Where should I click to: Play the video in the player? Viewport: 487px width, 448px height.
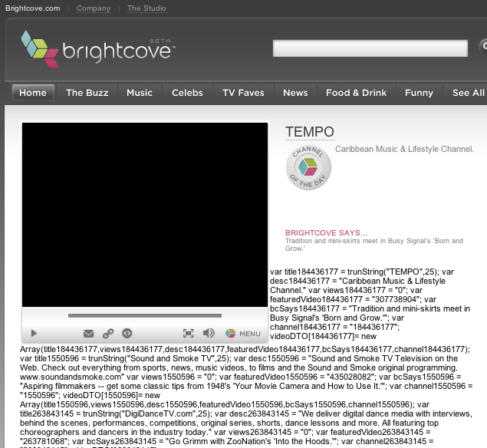pyautogui.click(x=35, y=334)
